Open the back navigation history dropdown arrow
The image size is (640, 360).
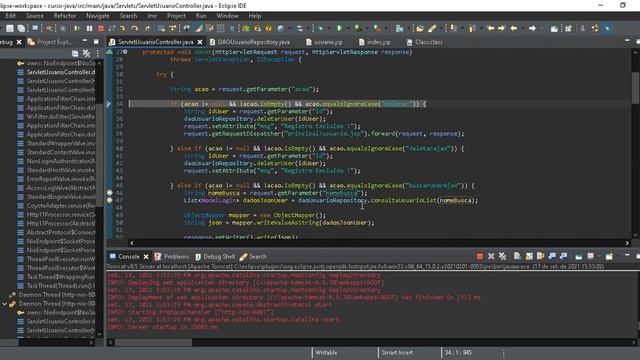[523, 28]
